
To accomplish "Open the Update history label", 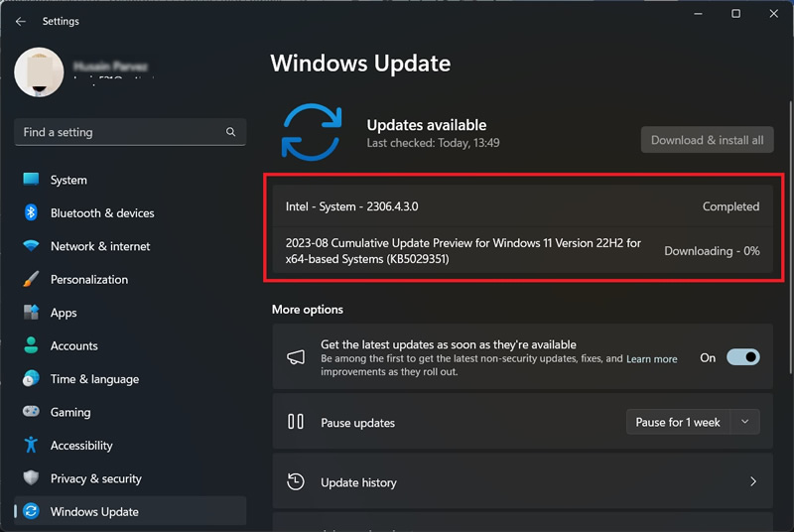I will tap(358, 483).
